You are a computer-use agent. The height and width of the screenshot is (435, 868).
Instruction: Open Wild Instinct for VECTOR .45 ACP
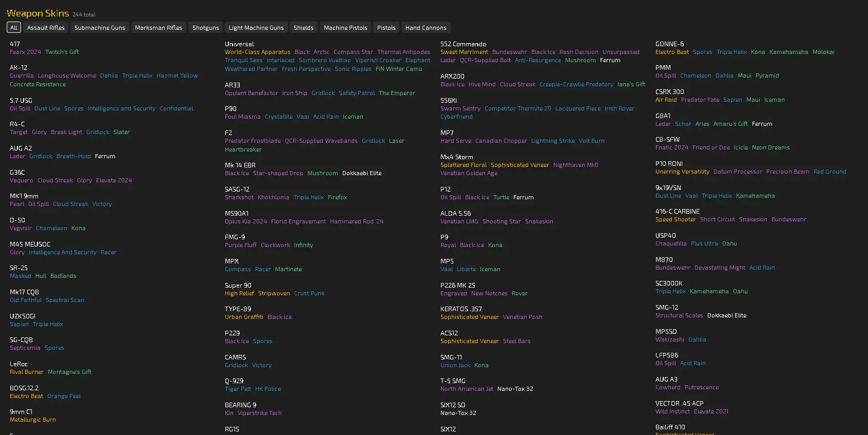pos(672,411)
